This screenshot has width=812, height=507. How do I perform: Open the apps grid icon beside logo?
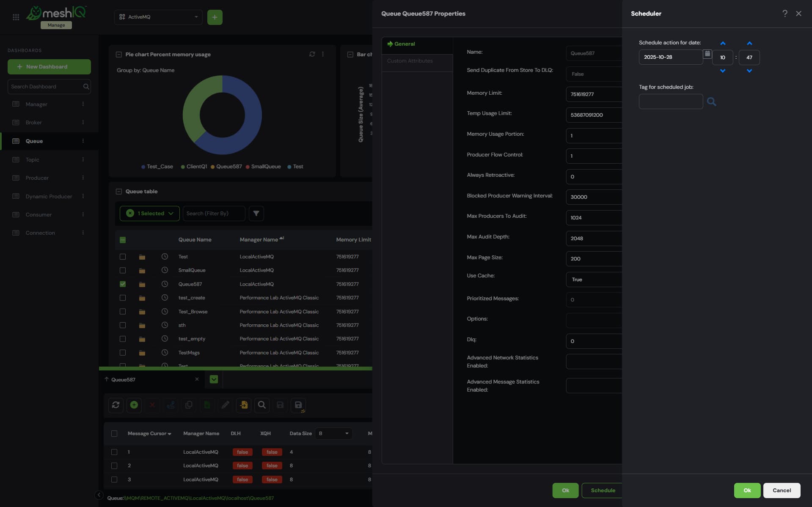click(16, 17)
